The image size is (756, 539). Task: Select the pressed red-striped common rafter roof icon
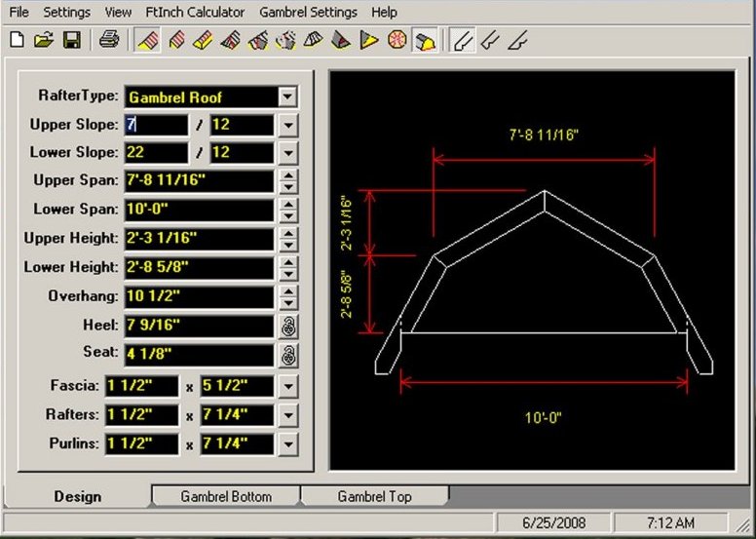(x=147, y=40)
